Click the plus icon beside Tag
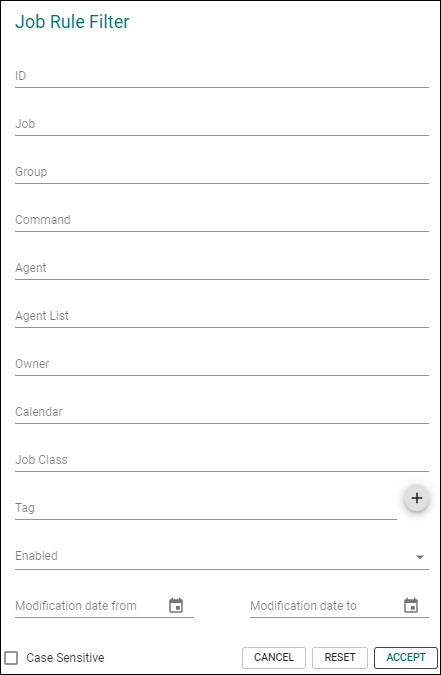The image size is (441, 675). pyautogui.click(x=416, y=498)
